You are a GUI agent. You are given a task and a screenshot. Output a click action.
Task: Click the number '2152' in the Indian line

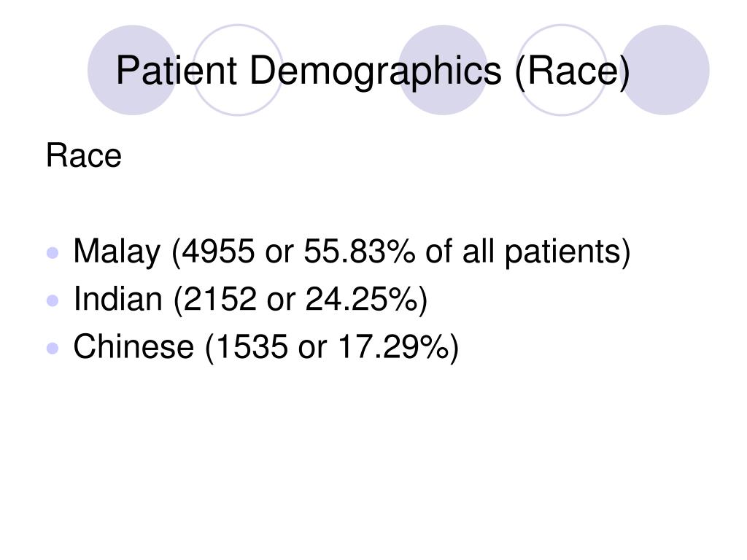[220, 299]
